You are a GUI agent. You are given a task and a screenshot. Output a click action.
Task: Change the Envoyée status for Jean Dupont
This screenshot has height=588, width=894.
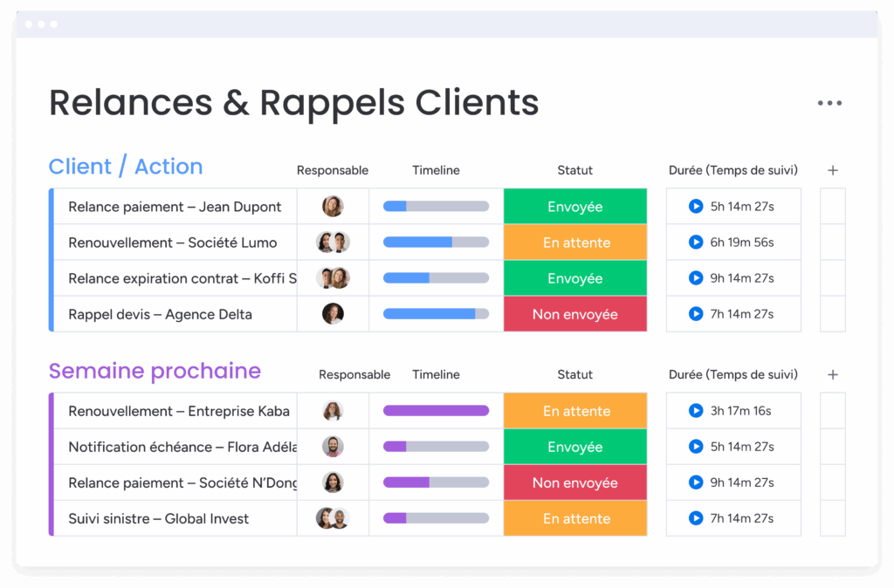[574, 206]
